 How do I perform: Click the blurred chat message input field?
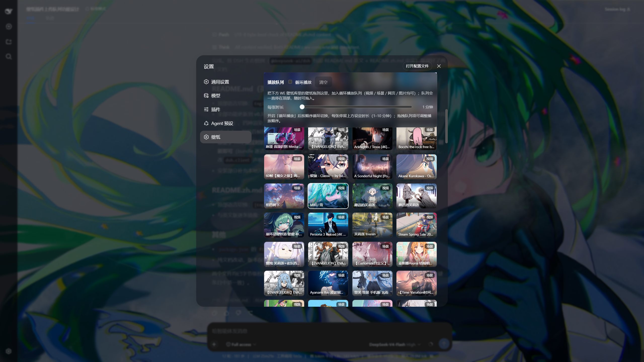tap(329, 331)
